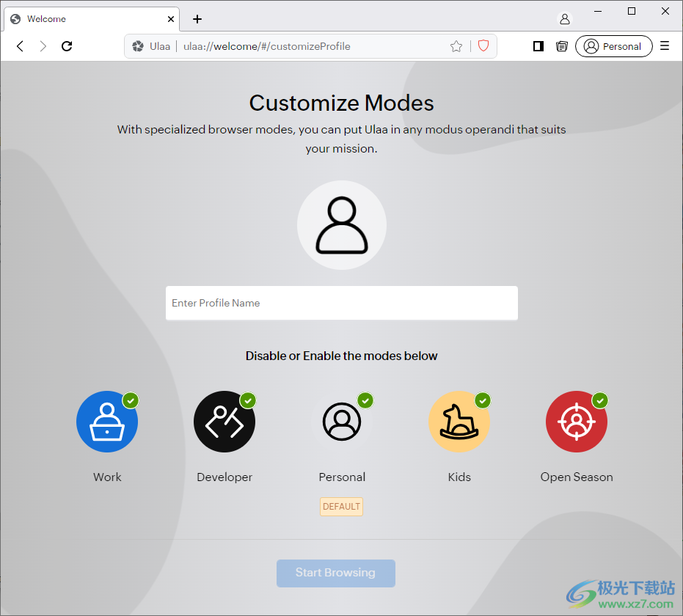Image resolution: width=683 pixels, height=616 pixels.
Task: Close the Ulaa browser window
Action: coord(665,11)
